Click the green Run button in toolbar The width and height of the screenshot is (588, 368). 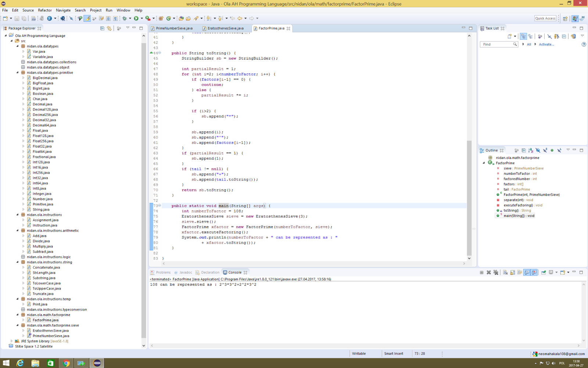coord(136,18)
